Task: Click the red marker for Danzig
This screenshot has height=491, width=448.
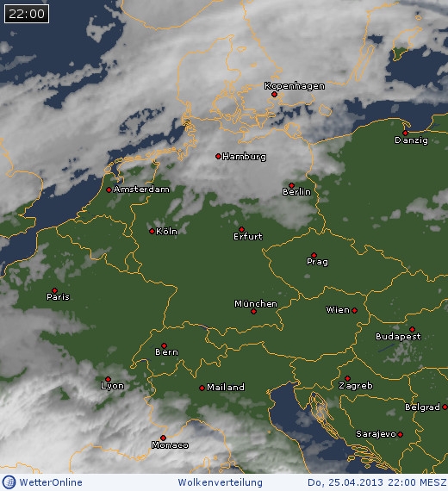Action: (406, 133)
